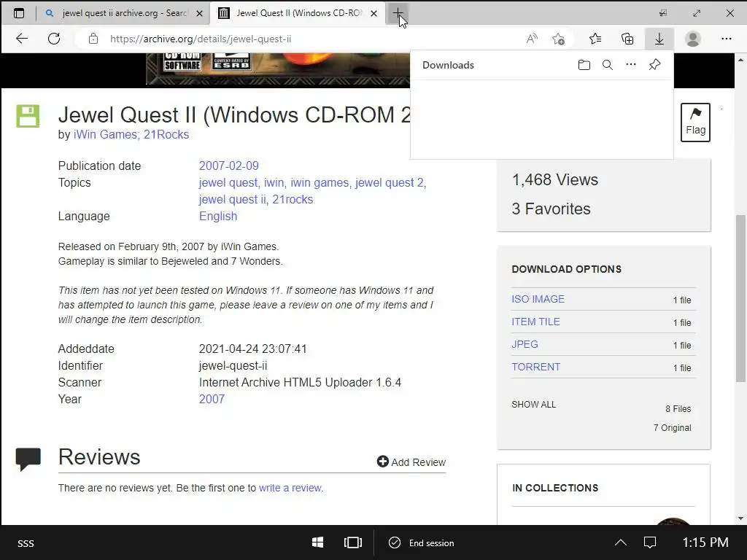Image resolution: width=747 pixels, height=560 pixels.
Task: Click Add Review
Action: 411,462
